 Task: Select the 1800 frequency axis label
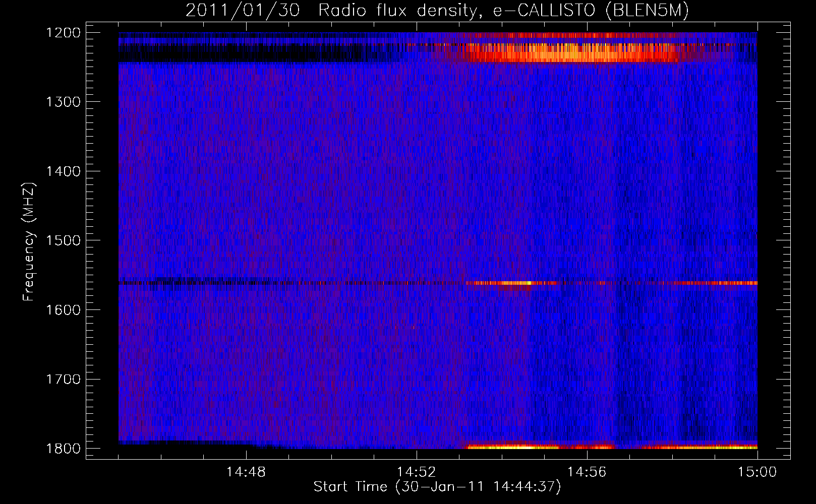point(63,449)
